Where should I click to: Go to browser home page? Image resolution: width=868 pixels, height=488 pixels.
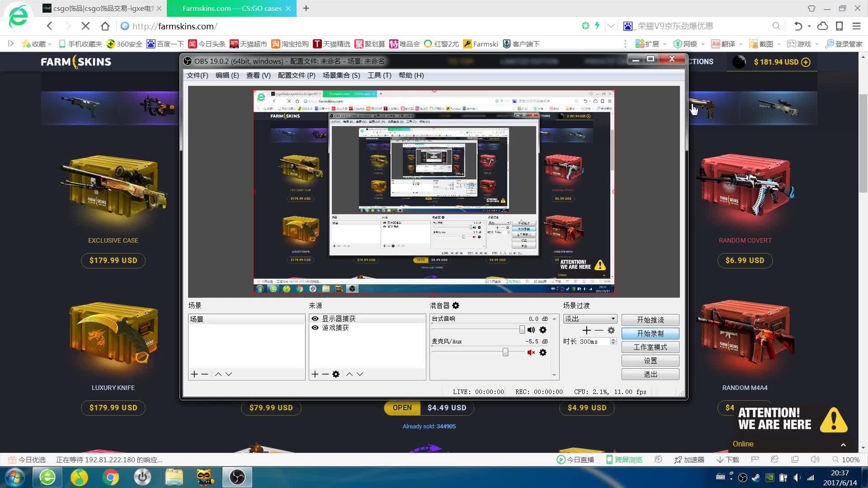105,26
